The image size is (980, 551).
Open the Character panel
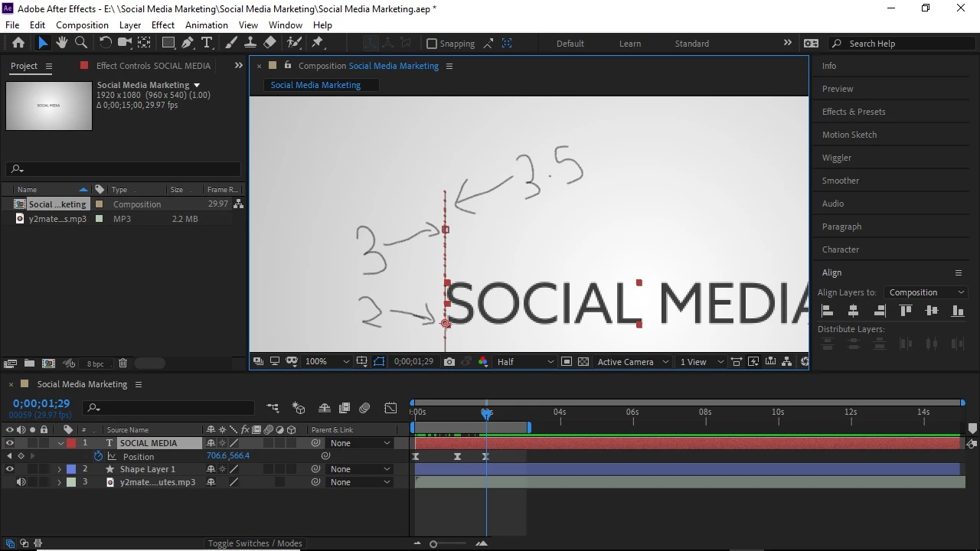(x=841, y=249)
